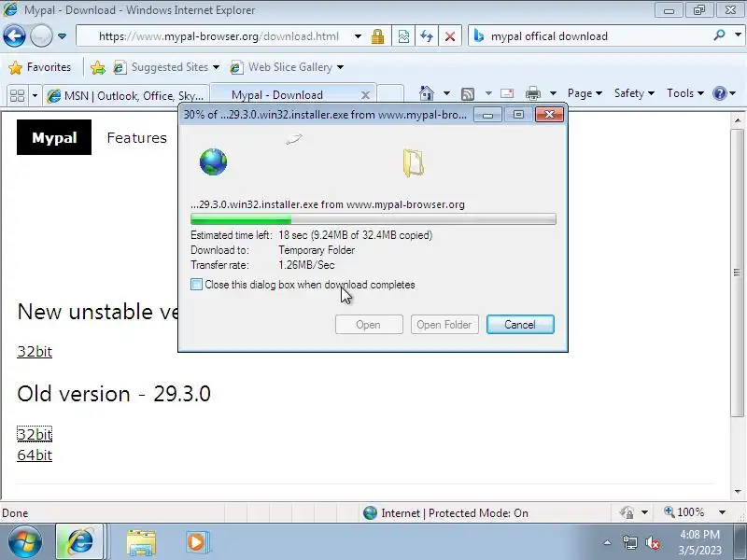Click the status bar privacy report icon
The image size is (747, 560).
tap(627, 512)
